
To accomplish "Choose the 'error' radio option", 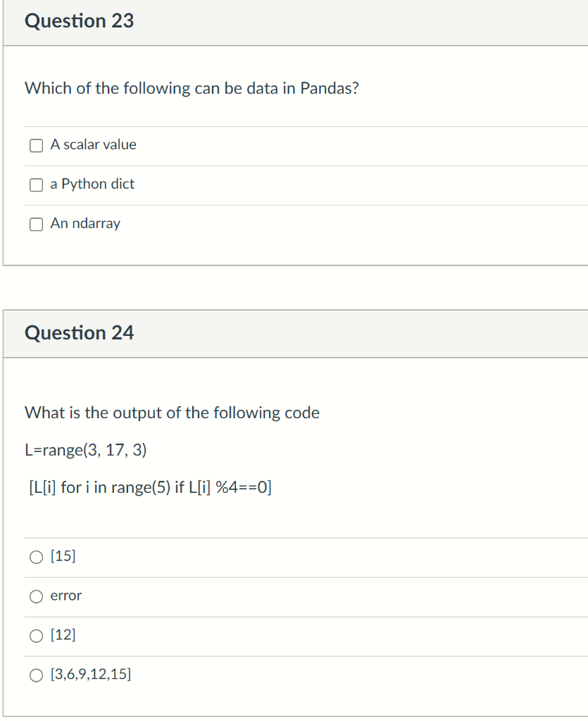I will (37, 596).
